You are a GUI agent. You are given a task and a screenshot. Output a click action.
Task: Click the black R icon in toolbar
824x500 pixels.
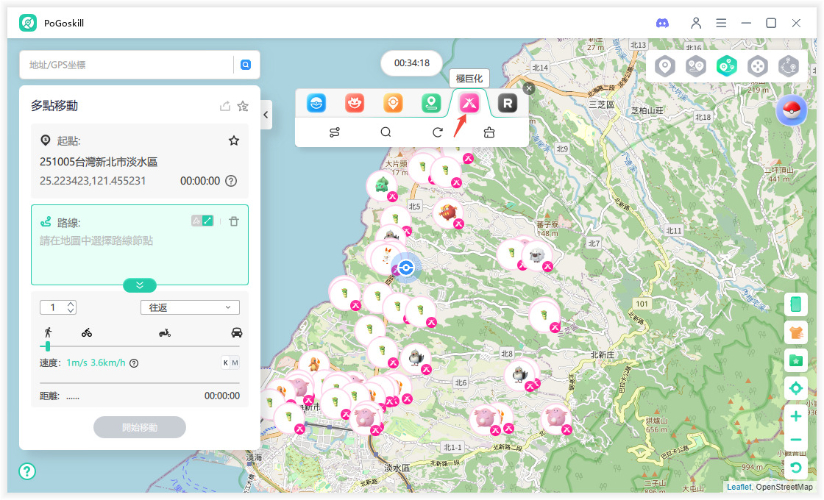pos(507,103)
